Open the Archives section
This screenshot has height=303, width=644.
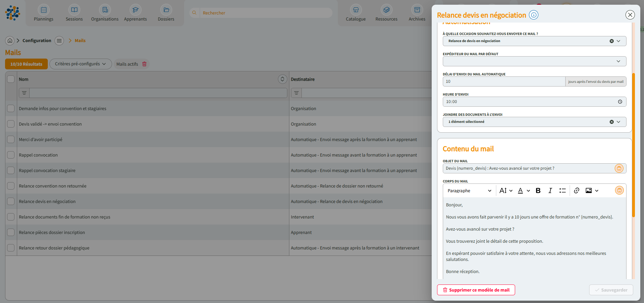(417, 13)
